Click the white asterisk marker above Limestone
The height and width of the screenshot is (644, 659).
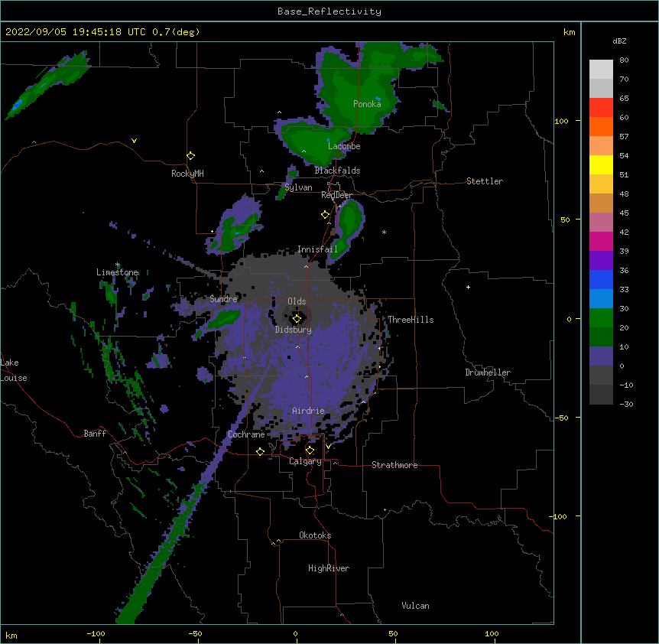click(118, 265)
